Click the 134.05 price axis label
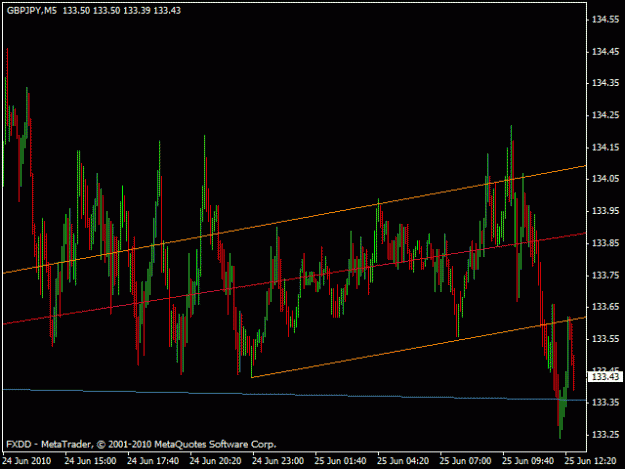Screen dimensions: 625x469 [x=605, y=179]
